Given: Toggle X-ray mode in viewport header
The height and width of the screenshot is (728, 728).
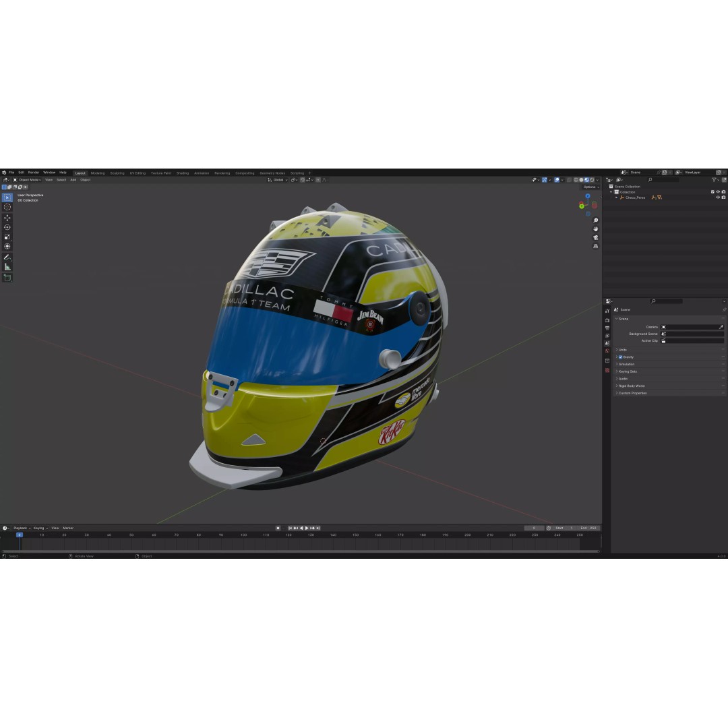Looking at the screenshot, I should pyautogui.click(x=569, y=180).
